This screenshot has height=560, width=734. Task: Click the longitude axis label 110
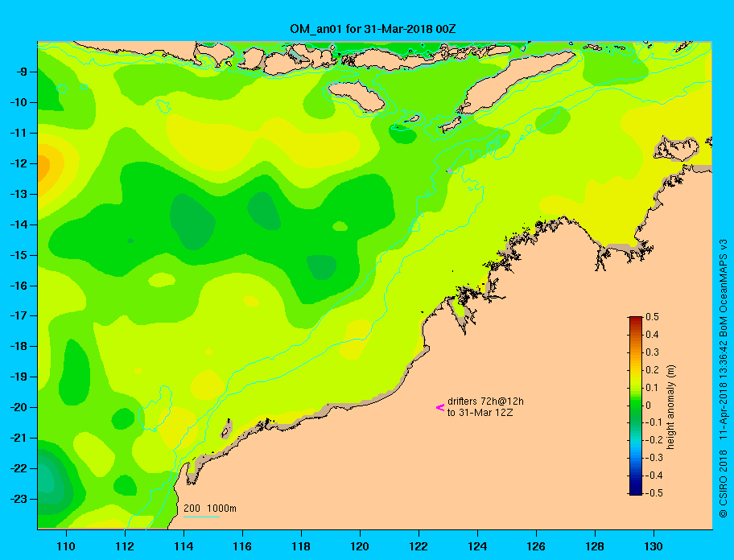66,546
